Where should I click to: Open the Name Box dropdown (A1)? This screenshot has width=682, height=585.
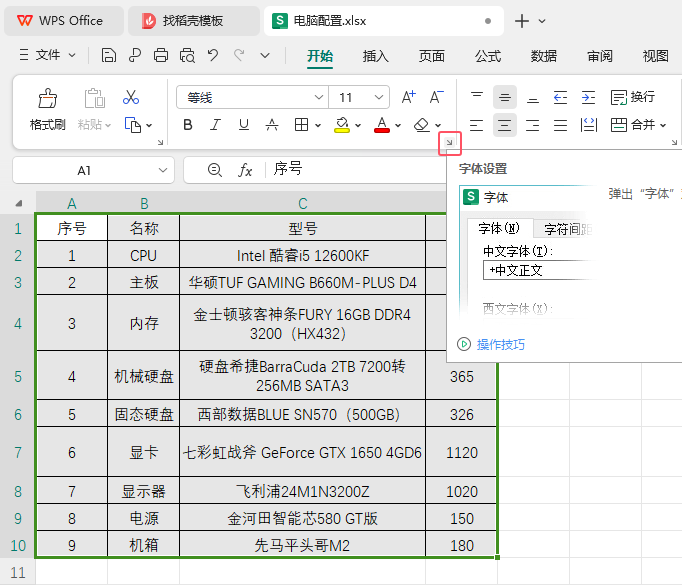[x=163, y=170]
